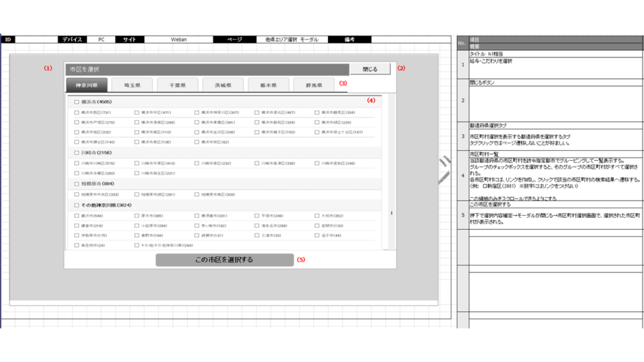Screen dimensions: 644x362
Task: Select the 川崎市川崎区 (576) checkbox
Action: coord(76,163)
